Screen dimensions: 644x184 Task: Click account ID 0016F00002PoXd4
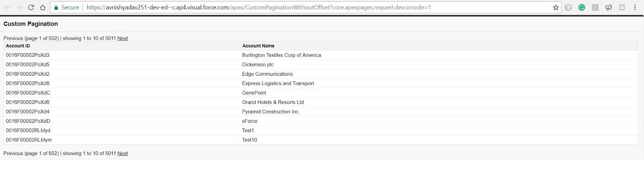(x=27, y=112)
